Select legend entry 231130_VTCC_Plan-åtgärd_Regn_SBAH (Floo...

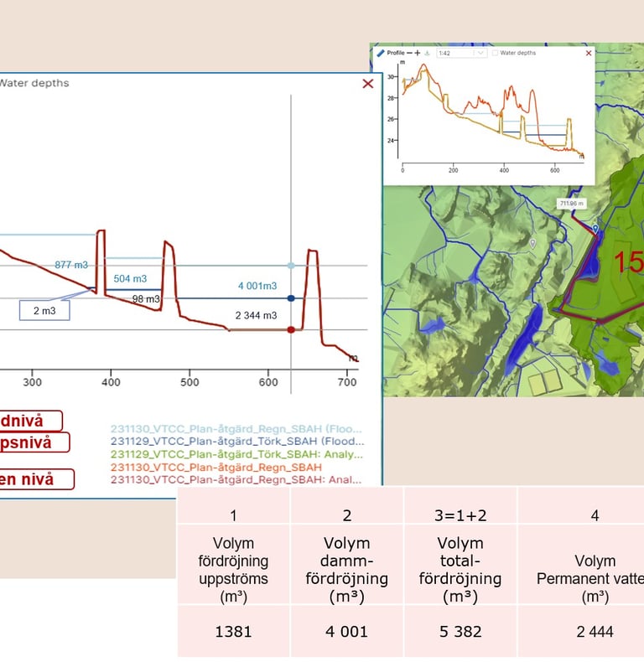click(x=236, y=429)
